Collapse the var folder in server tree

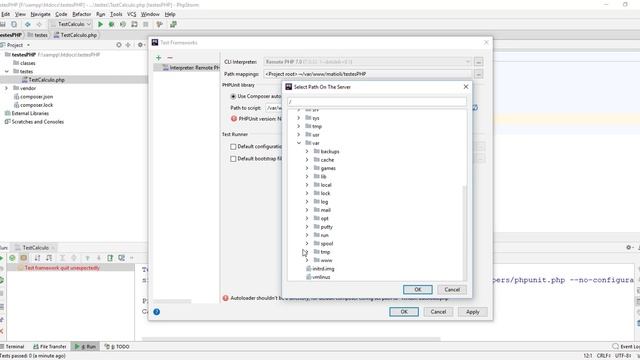[298, 143]
